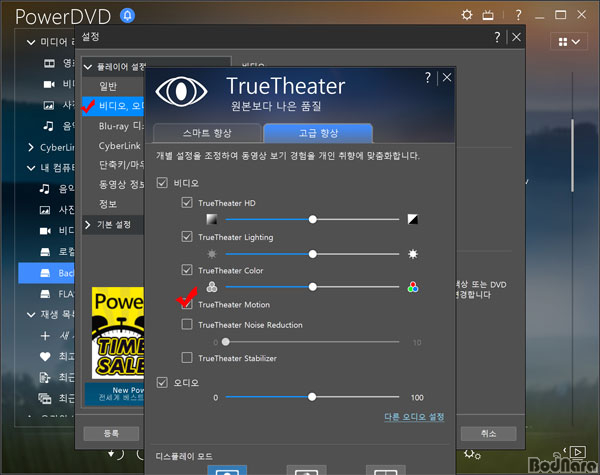Image resolution: width=600 pixels, height=475 pixels.
Task: Click Noise Reduction slider handle
Action: [x=226, y=341]
